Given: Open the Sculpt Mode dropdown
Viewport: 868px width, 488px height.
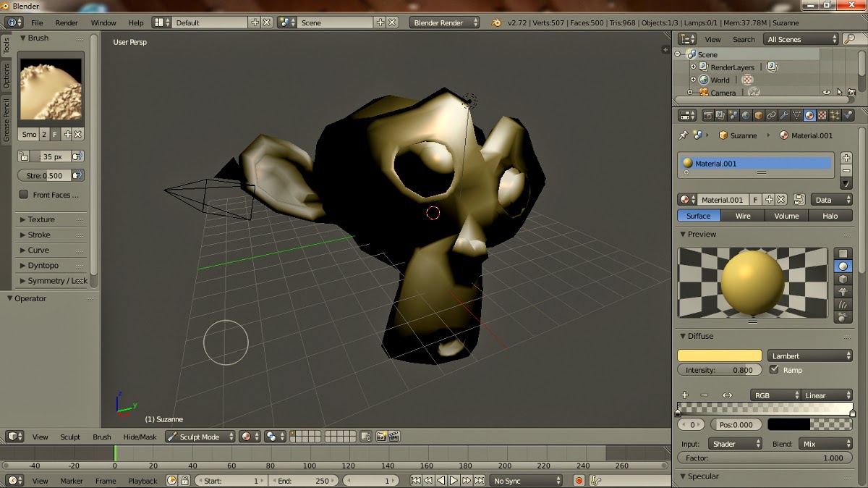Looking at the screenshot, I should (x=200, y=437).
